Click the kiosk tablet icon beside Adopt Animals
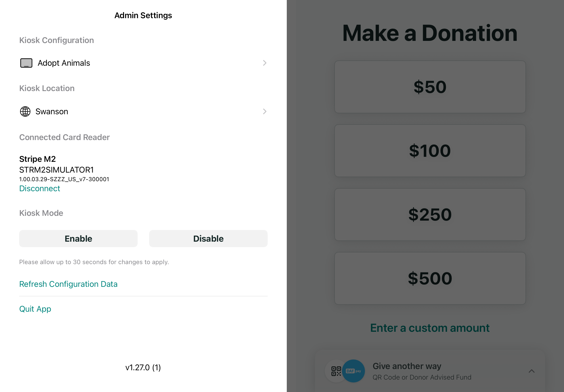This screenshot has width=564, height=392. [x=26, y=63]
